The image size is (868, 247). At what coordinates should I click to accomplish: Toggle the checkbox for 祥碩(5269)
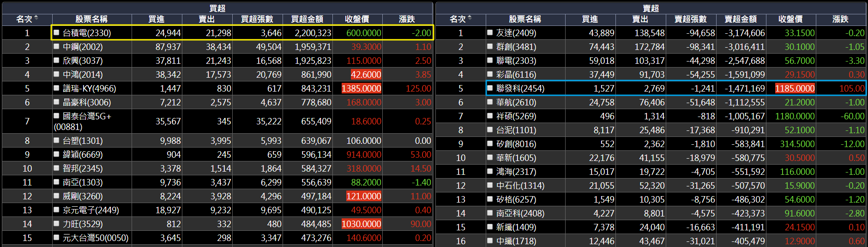point(490,116)
